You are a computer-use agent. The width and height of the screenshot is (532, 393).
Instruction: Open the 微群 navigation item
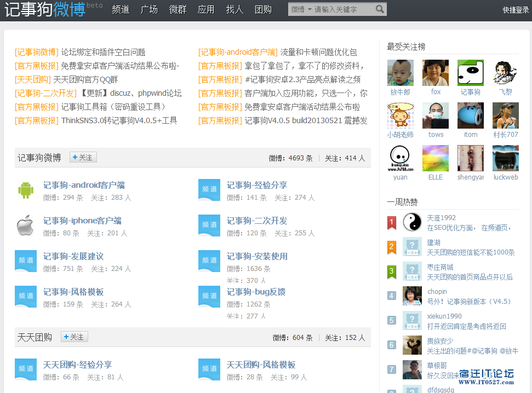pos(178,9)
